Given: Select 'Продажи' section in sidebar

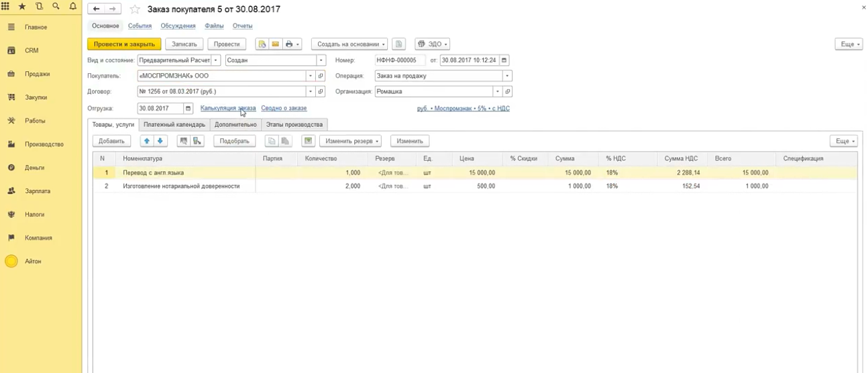Looking at the screenshot, I should pos(37,74).
